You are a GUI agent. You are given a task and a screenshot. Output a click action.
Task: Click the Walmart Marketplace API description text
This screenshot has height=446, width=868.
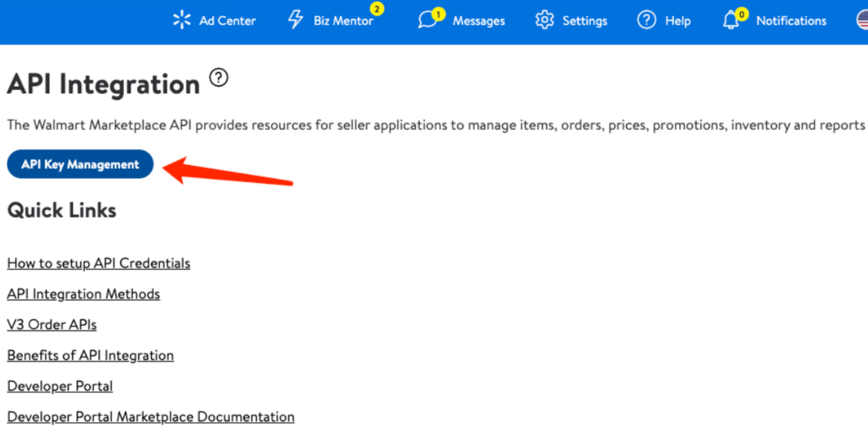tap(436, 125)
